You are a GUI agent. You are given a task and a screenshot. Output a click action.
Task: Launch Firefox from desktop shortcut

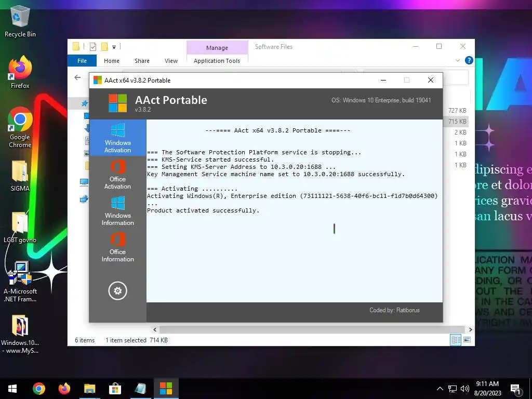pos(20,72)
